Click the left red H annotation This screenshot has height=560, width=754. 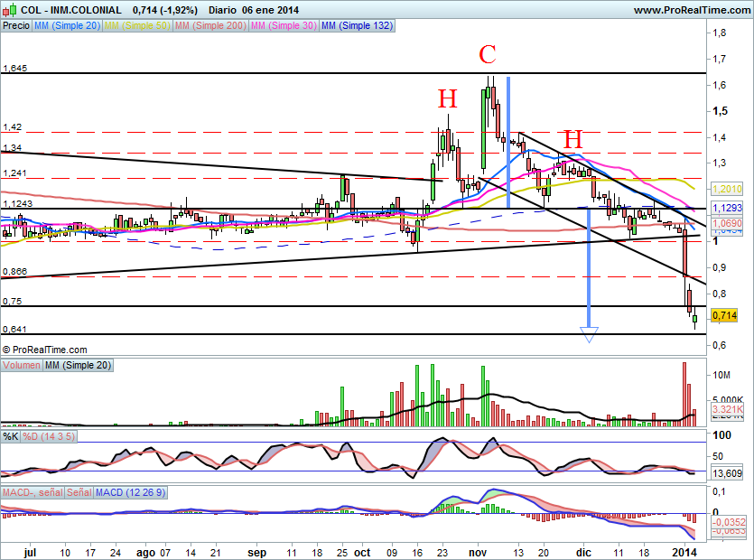447,98
